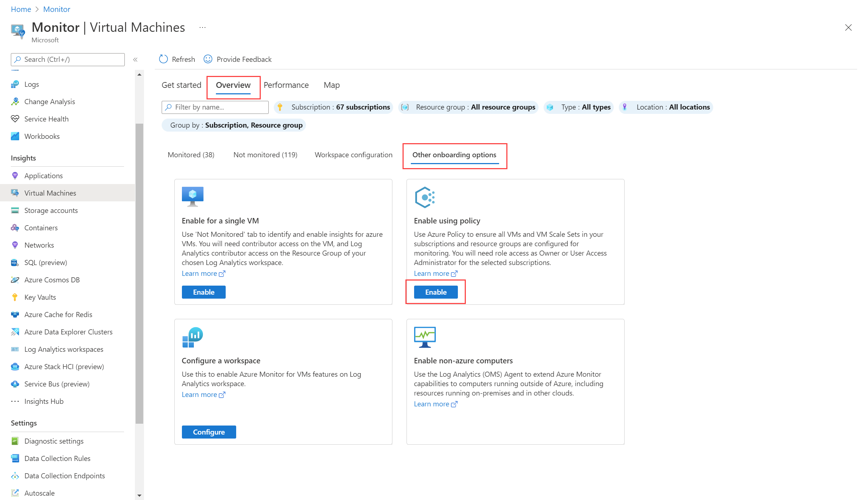Screen dimensions: 868x500
Task: Open Workbooks in the sidebar
Action: coord(42,136)
